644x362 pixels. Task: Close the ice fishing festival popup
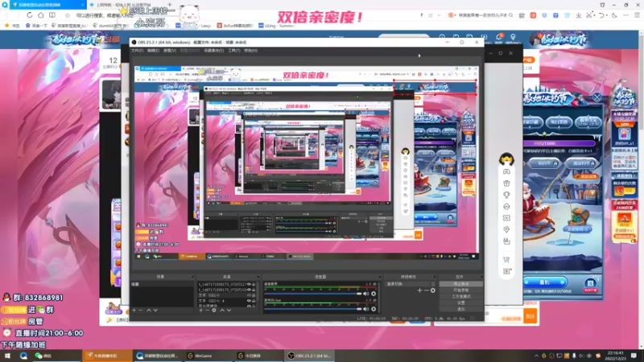[597, 97]
